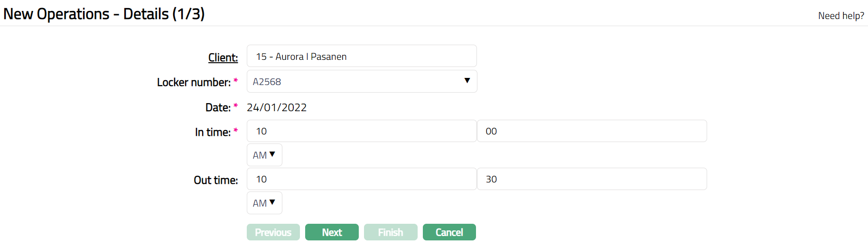
Task: Click the underlined Client label link
Action: point(223,57)
